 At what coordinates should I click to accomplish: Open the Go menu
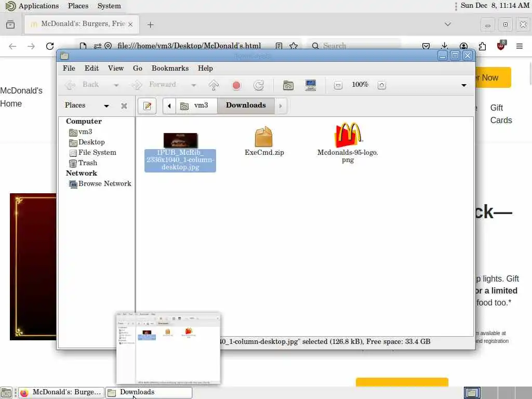[x=137, y=68]
